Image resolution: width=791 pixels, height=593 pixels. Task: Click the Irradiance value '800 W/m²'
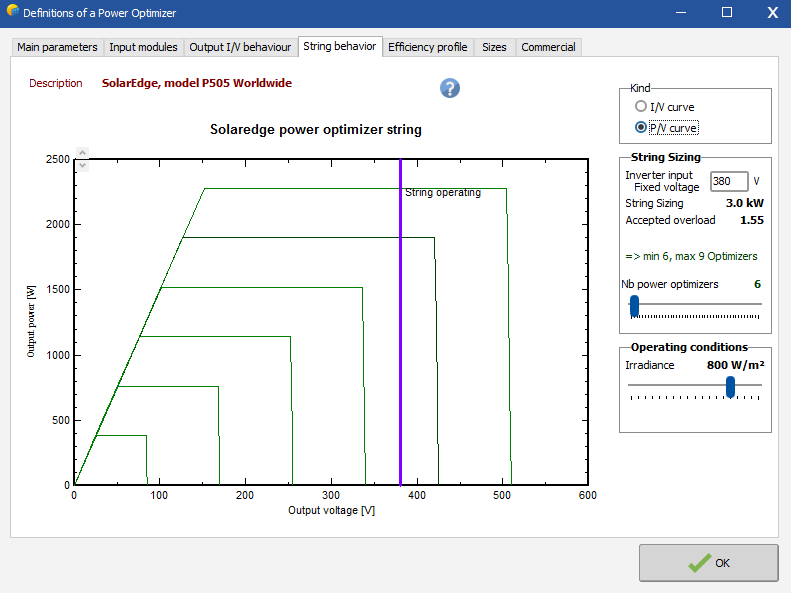pyautogui.click(x=735, y=365)
